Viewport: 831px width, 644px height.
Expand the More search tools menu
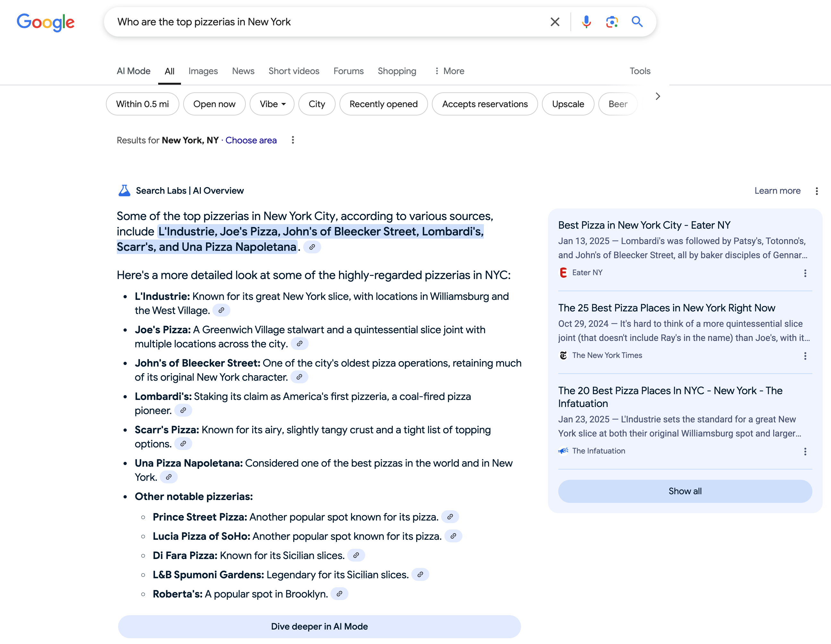(x=448, y=71)
